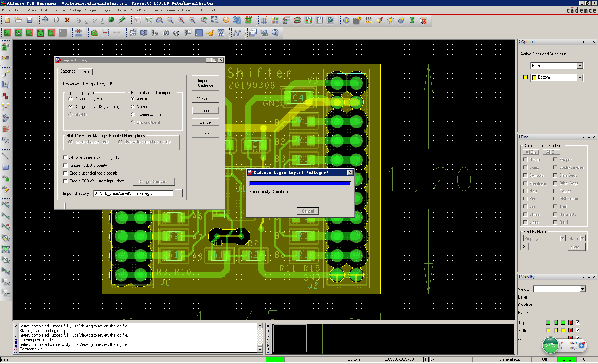The width and height of the screenshot is (598, 364).
Task: Select Always for place changed component
Action: click(133, 99)
